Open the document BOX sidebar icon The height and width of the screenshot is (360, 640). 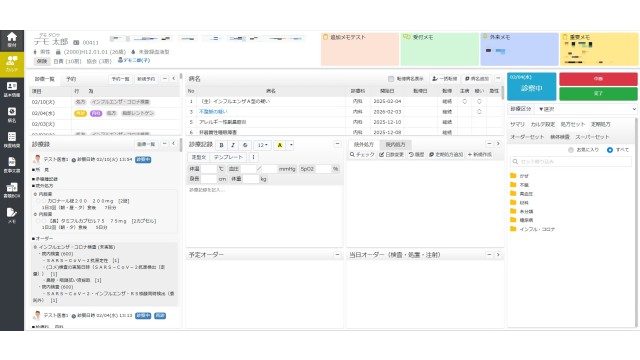pyautogui.click(x=12, y=190)
